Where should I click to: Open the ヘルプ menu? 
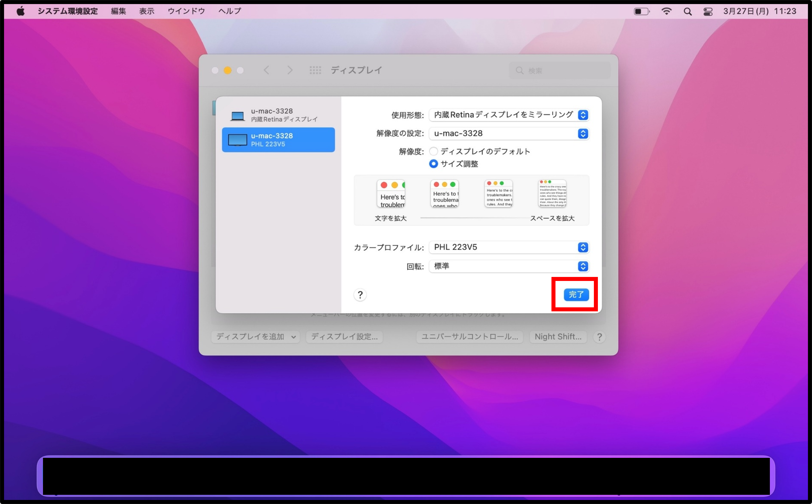(x=230, y=11)
